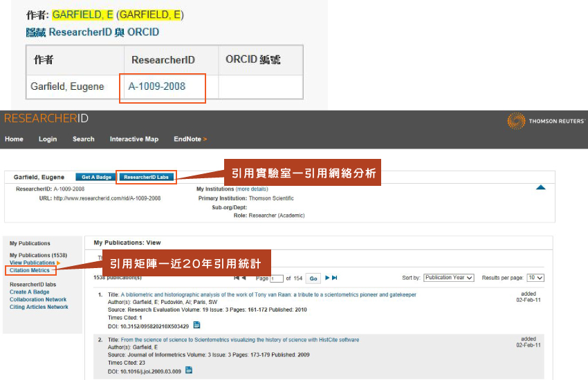
Task: Hide ResearcherID and ORCID link
Action: coord(93,32)
